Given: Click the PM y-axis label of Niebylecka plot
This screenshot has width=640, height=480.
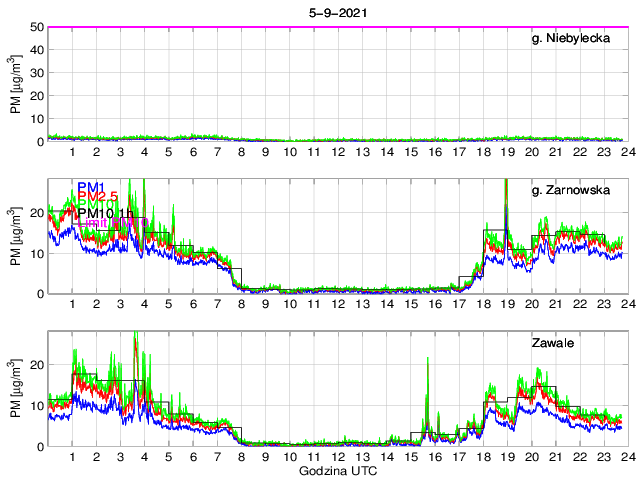Looking at the screenshot, I should point(16,84).
